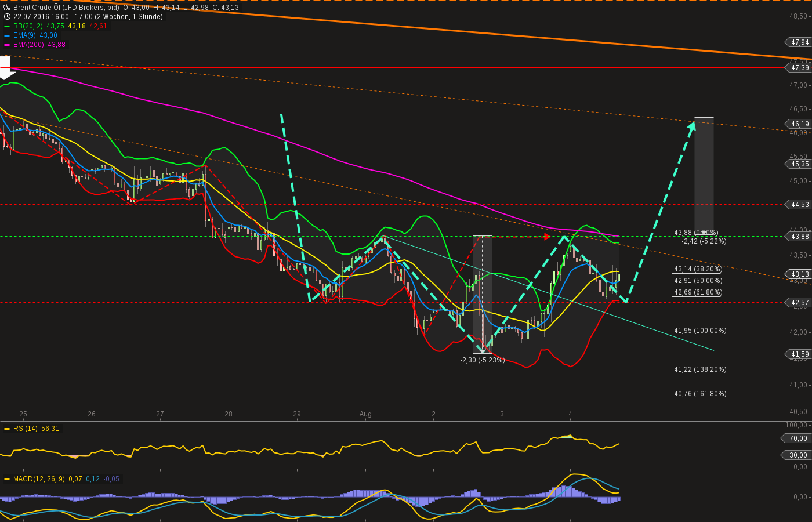Viewport: 812px width, 522px height.
Task: Click date 3 on the time axis
Action: pos(502,414)
